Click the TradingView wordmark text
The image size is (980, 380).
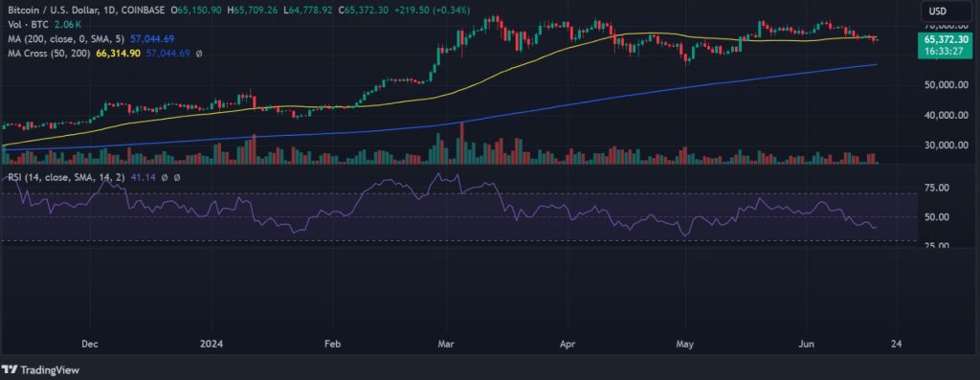50,370
